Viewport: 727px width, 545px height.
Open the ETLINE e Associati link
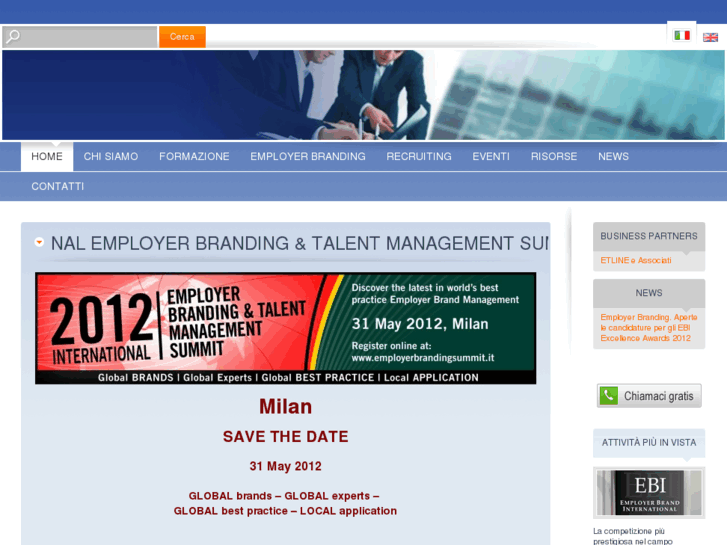(636, 260)
